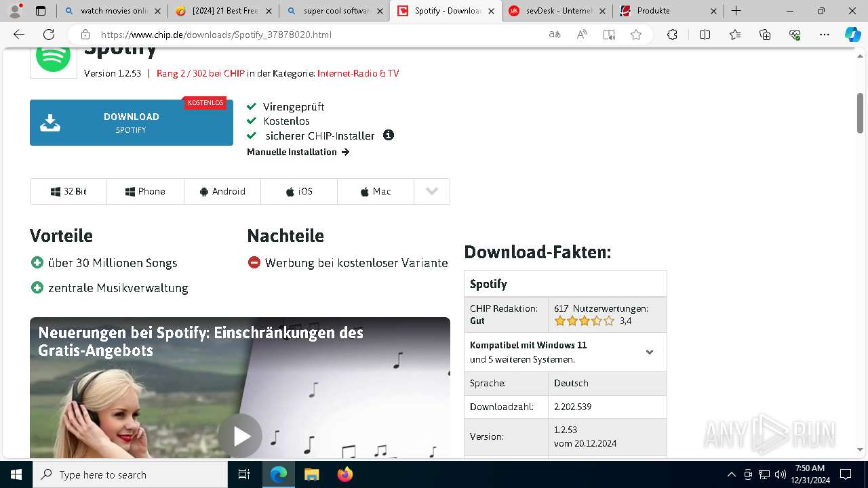Select the Windows Phone version
The width and height of the screenshot is (868, 488).
[145, 191]
